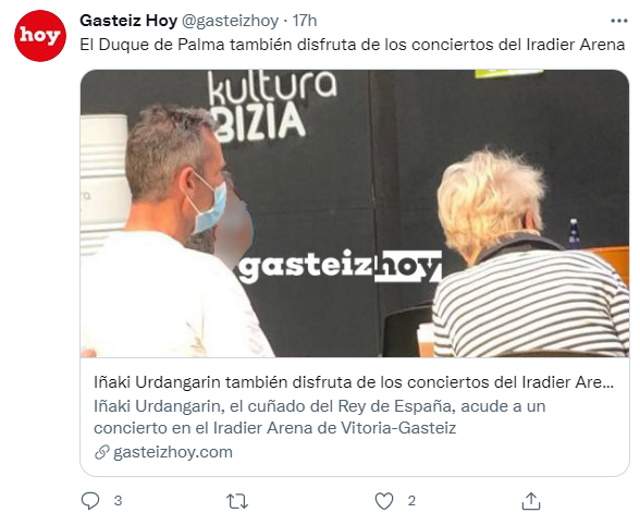This screenshot has width=640, height=525.
Task: Click the reply speech bubble icon
Action: pyautogui.click(x=90, y=501)
